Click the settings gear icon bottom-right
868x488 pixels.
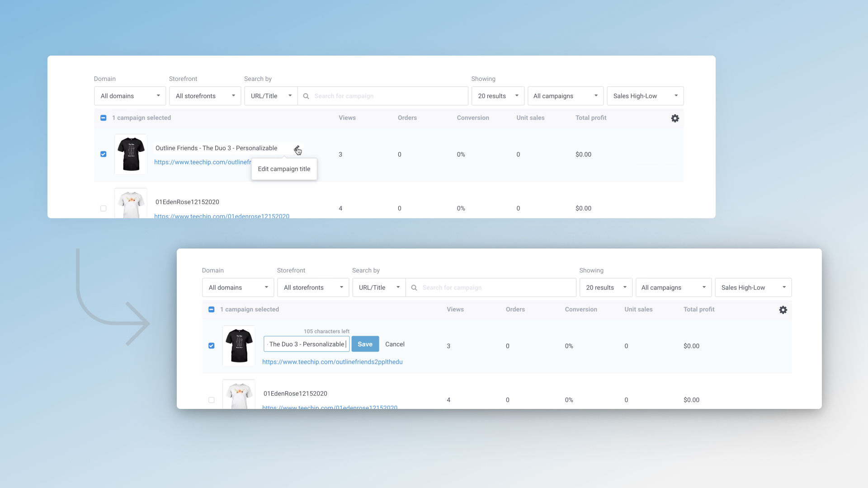783,309
